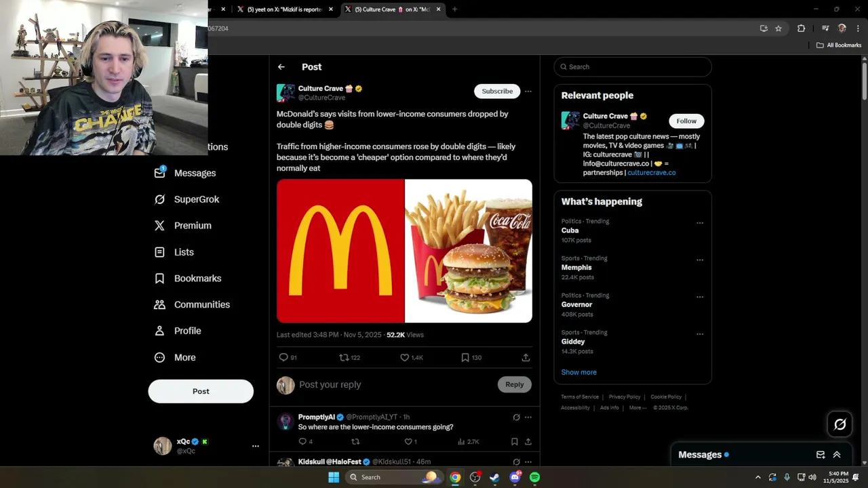Open Premium in the sidebar

click(183, 226)
